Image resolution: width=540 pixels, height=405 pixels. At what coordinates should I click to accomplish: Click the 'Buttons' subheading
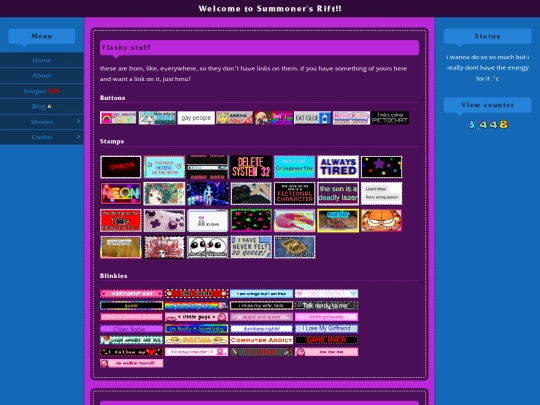click(x=113, y=98)
